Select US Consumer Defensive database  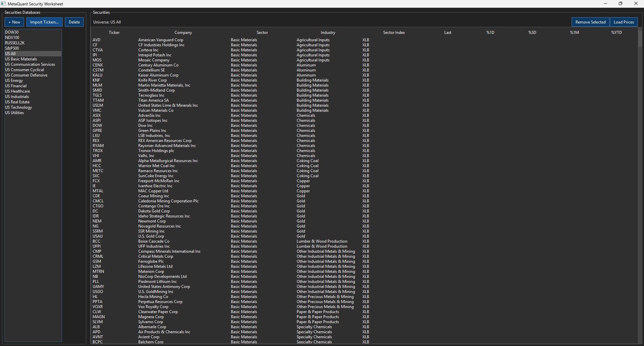coord(33,75)
